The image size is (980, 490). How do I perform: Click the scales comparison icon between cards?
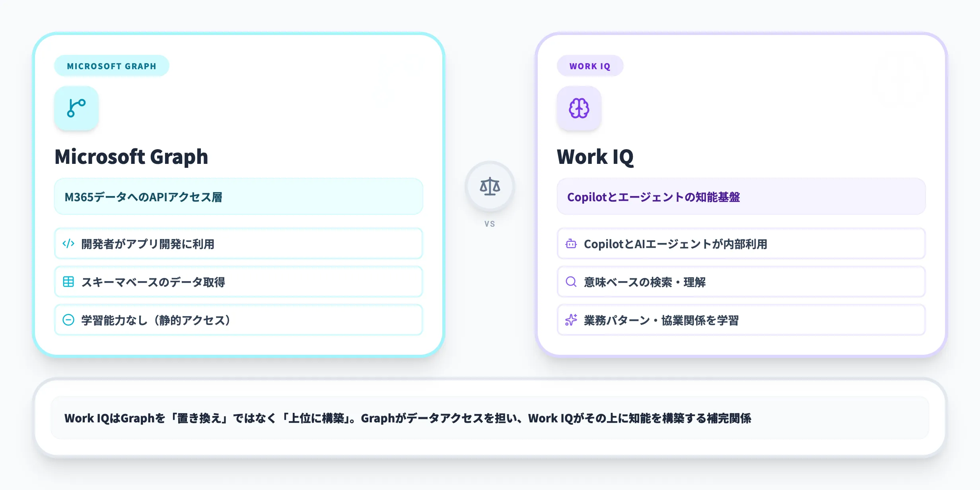tap(490, 186)
